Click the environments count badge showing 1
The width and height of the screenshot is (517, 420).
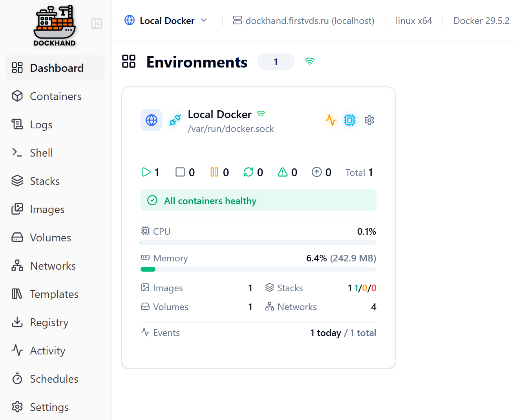276,62
